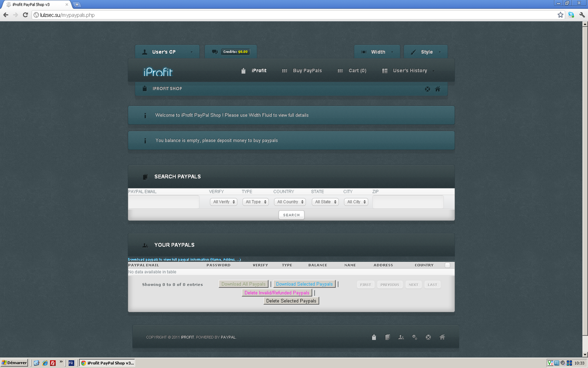Click the PAYPAL link in the footer

coord(228,337)
